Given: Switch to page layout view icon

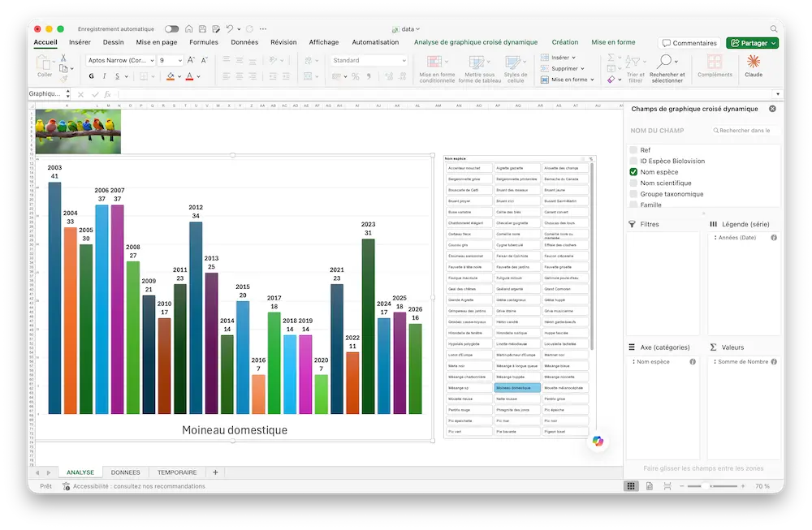Looking at the screenshot, I should (650, 486).
